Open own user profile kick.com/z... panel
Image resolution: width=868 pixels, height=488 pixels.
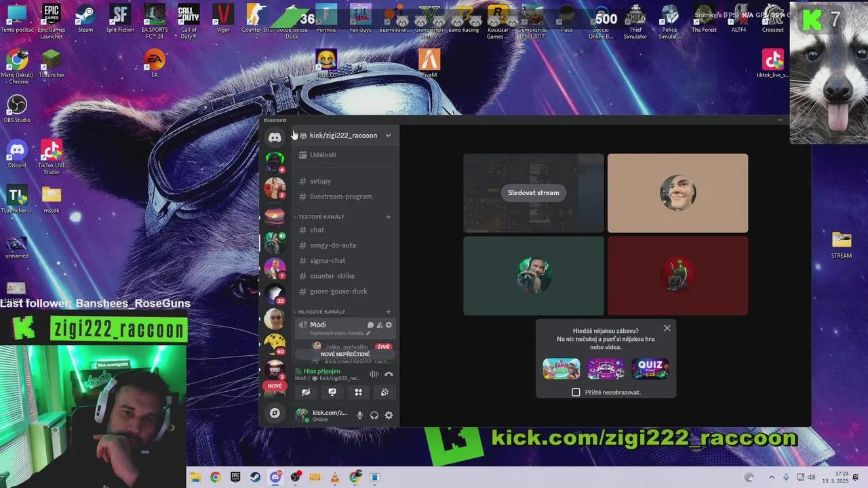click(x=322, y=415)
